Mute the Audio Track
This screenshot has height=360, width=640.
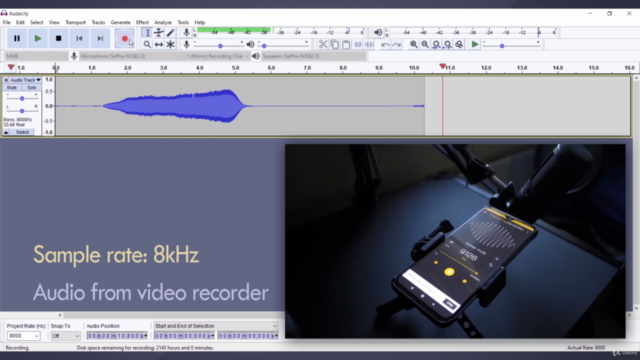point(12,88)
